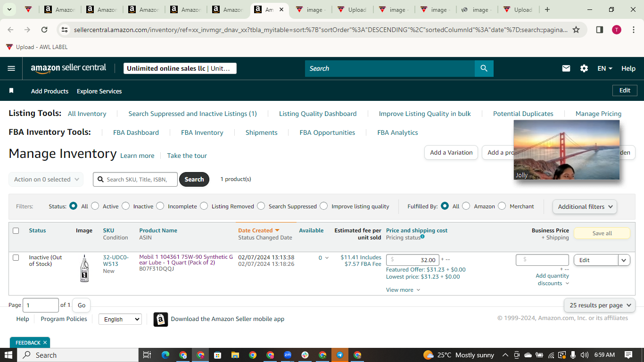The height and width of the screenshot is (362, 644).
Task: Click the Go page button
Action: pyautogui.click(x=82, y=305)
